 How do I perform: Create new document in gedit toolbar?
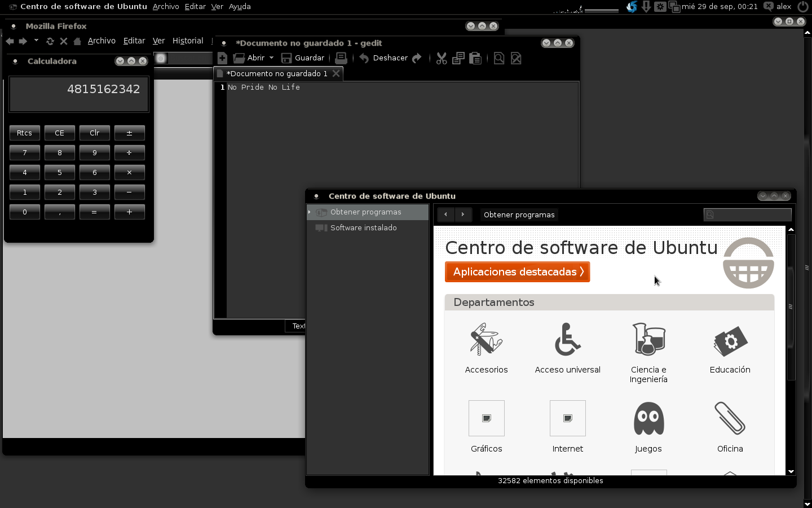coord(222,58)
